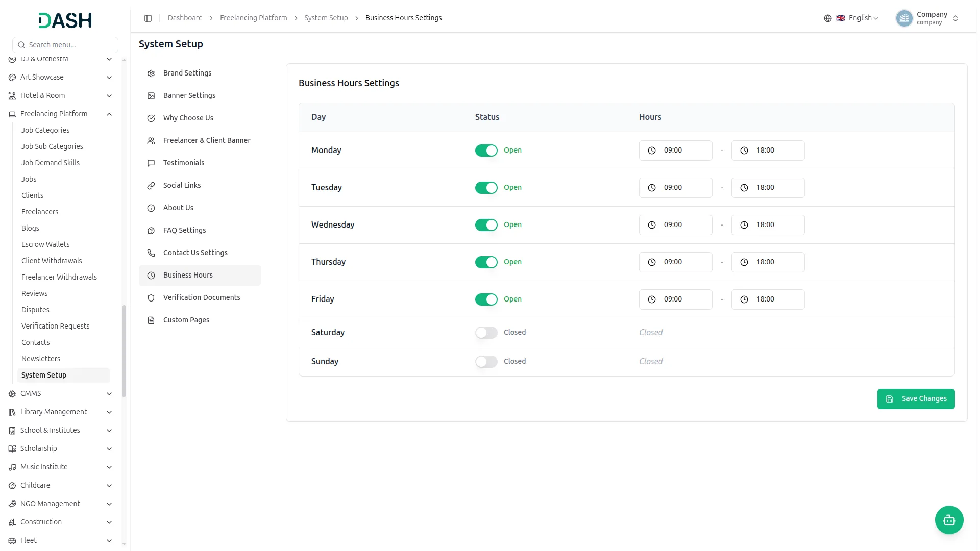Click the Music Institute note icon
Viewport: 980px width, 551px height.
pos(12,467)
